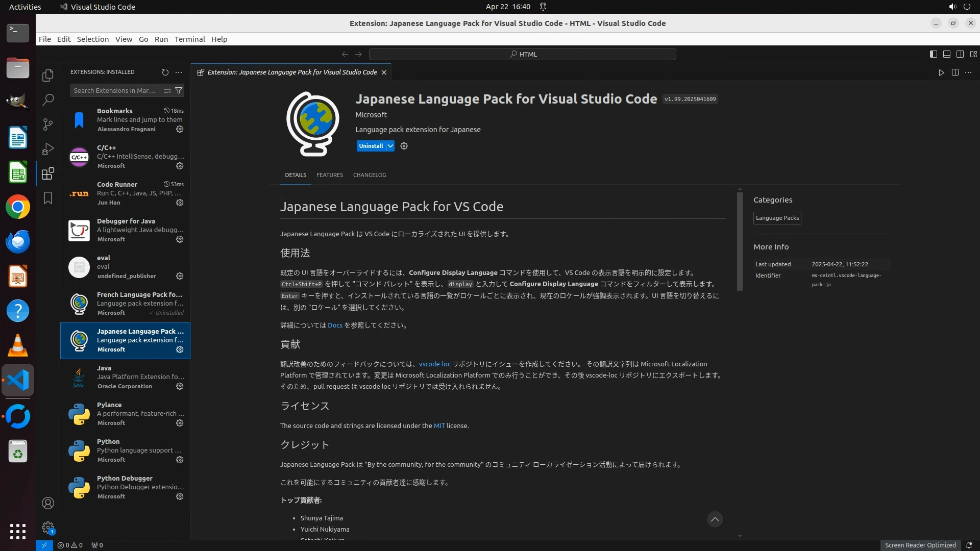This screenshot has width=980, height=551.
Task: Open the Explorer view in activity bar
Action: [48, 76]
